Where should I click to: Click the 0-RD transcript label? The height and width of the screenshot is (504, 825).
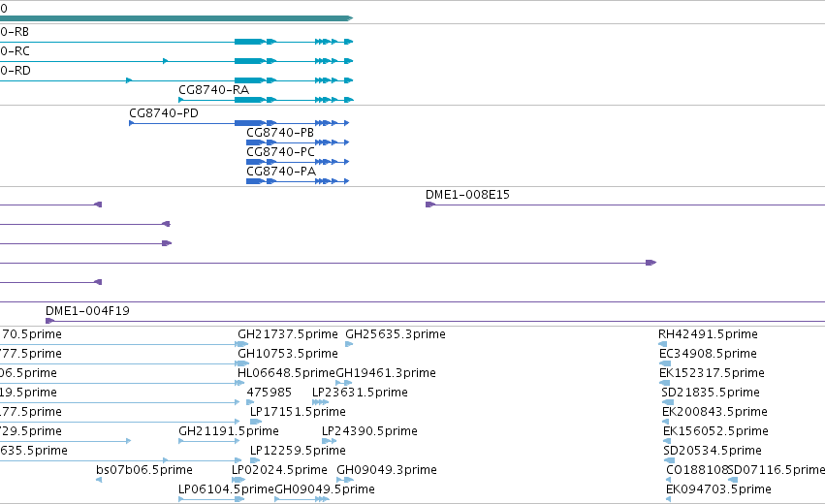16,71
